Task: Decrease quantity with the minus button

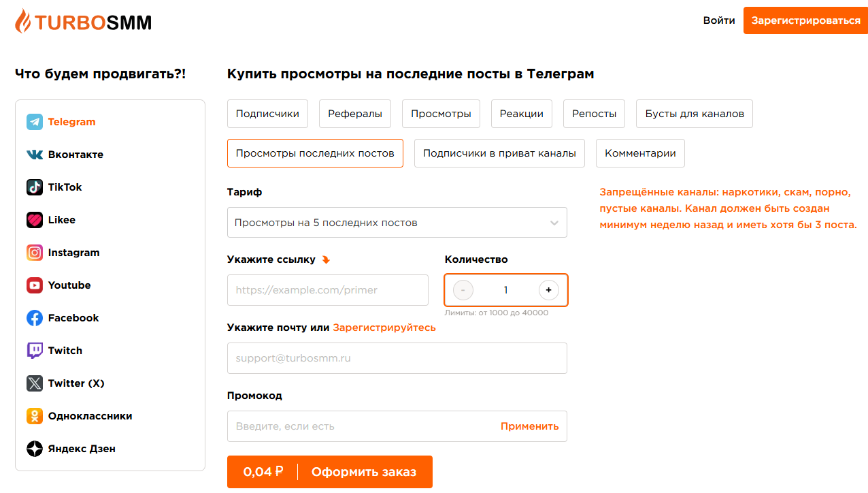Action: tap(463, 290)
